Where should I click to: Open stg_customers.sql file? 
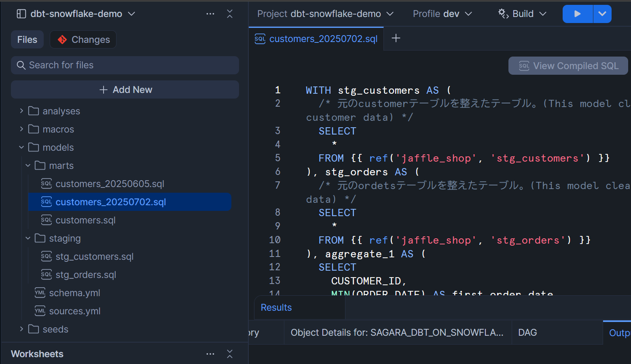[95, 257]
